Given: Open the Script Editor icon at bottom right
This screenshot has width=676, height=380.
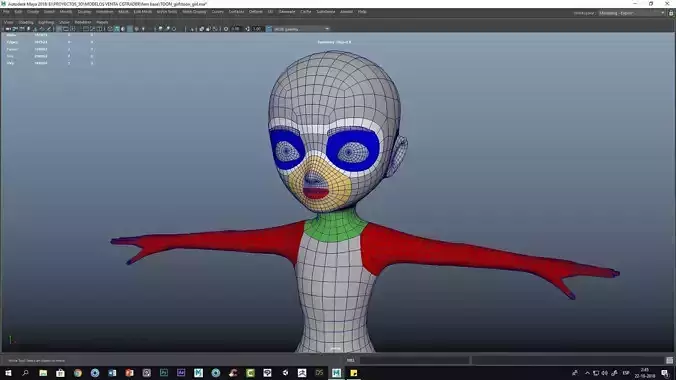Looking at the screenshot, I should (670, 360).
